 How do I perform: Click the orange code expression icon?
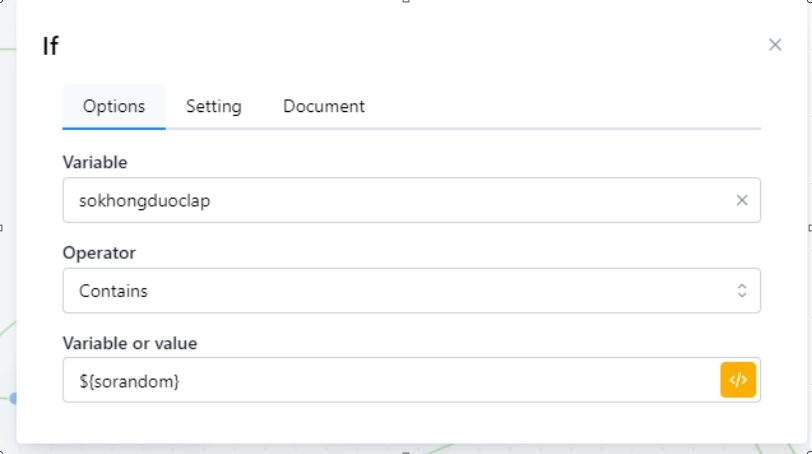(x=738, y=380)
